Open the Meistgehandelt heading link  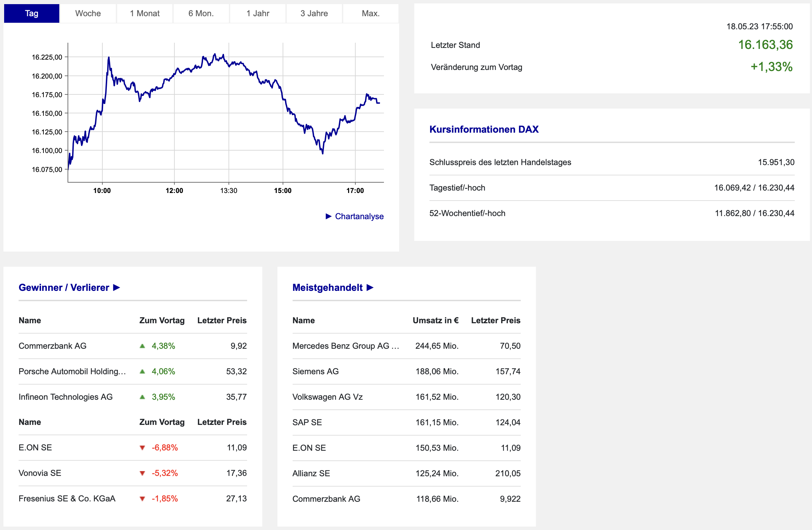tap(327, 287)
